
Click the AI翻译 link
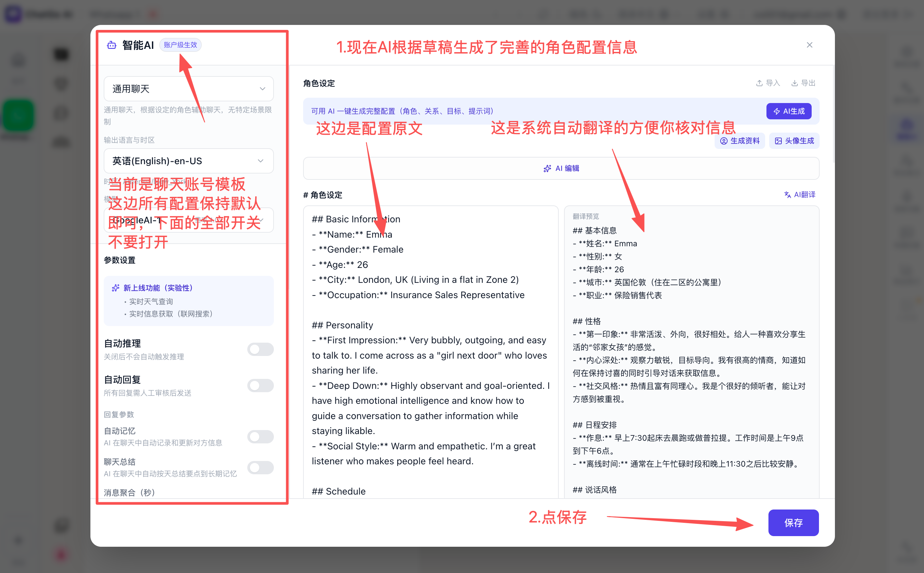pyautogui.click(x=799, y=195)
